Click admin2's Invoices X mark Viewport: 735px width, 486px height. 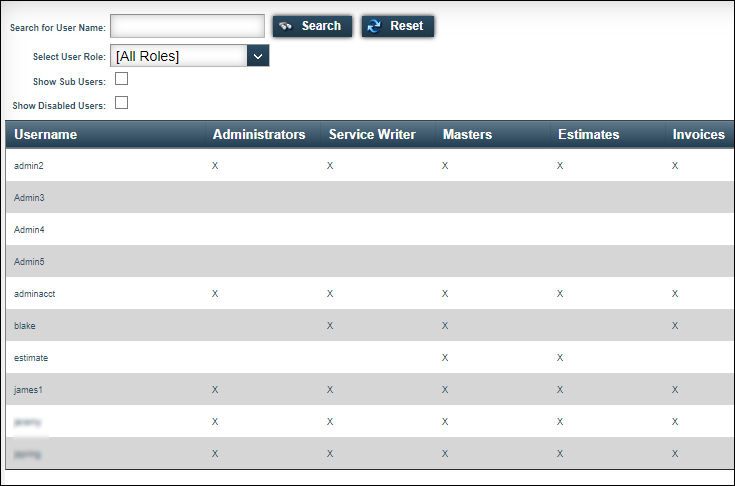pyautogui.click(x=675, y=165)
